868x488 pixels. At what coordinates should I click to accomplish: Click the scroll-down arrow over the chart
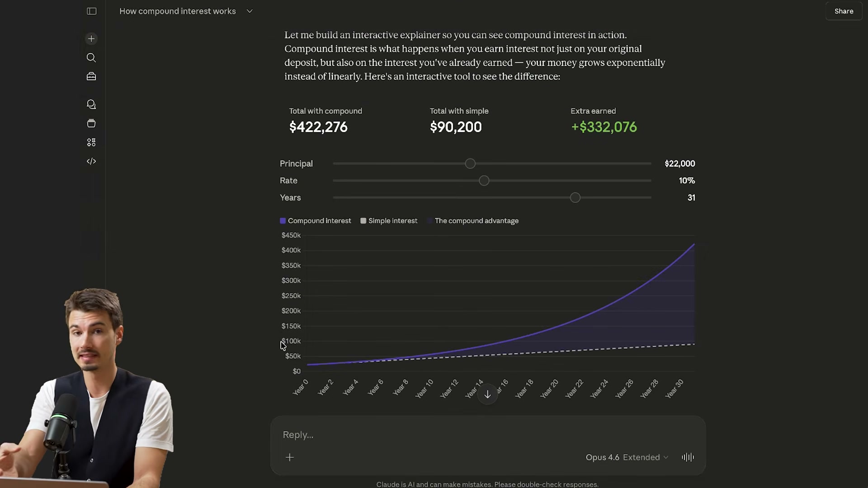click(x=487, y=394)
